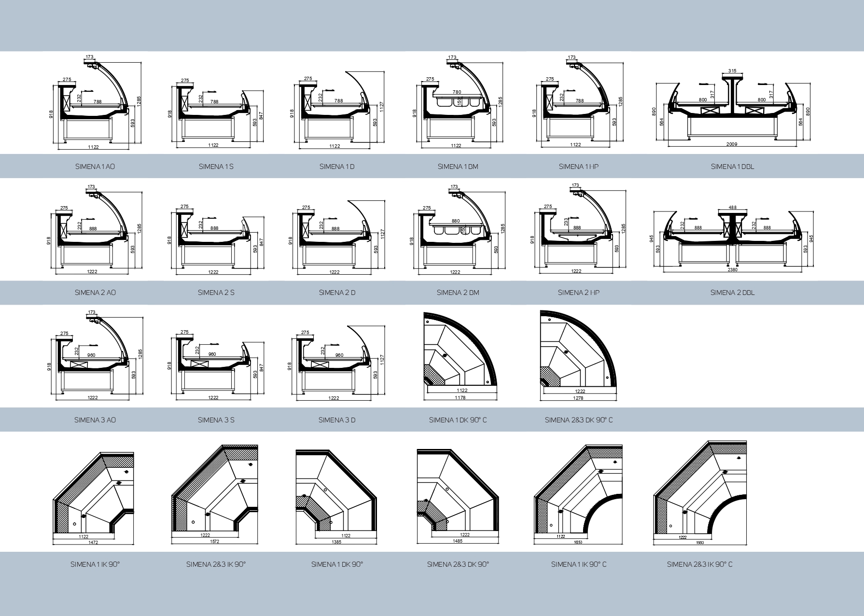This screenshot has width=864, height=616.
Task: Select the SIMENA 2 DM label text
Action: pos(458,293)
